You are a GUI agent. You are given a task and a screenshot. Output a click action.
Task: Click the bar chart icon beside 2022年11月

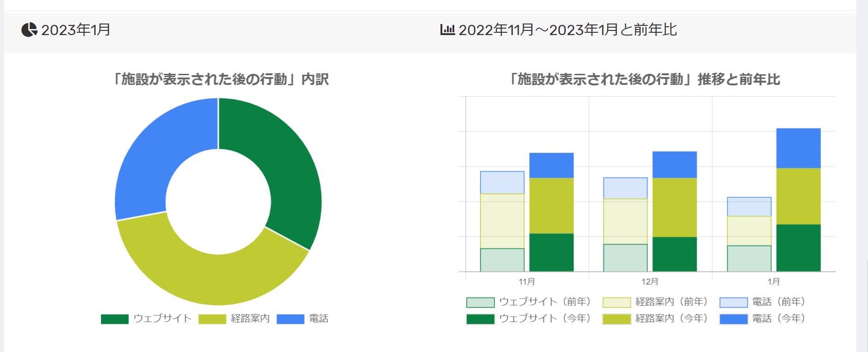(x=447, y=30)
